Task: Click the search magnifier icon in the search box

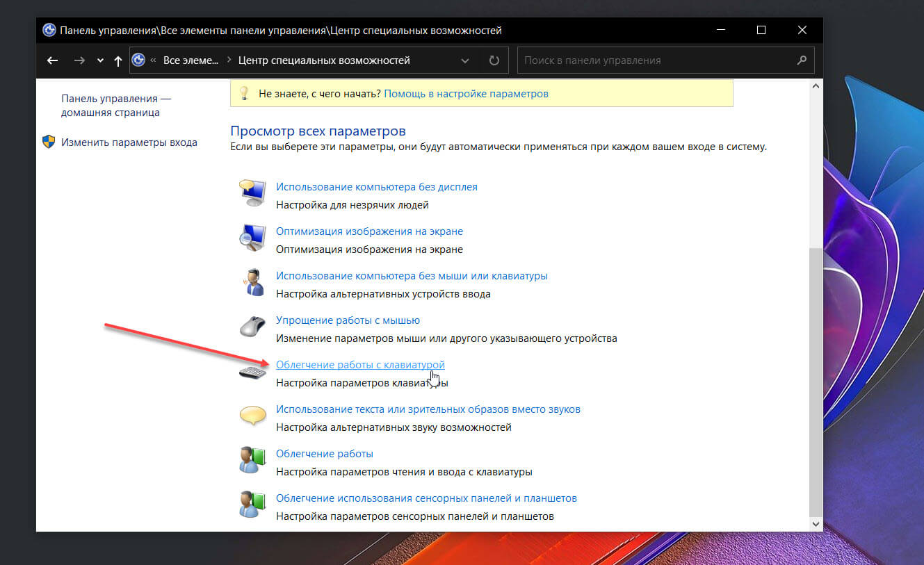Action: click(x=802, y=60)
